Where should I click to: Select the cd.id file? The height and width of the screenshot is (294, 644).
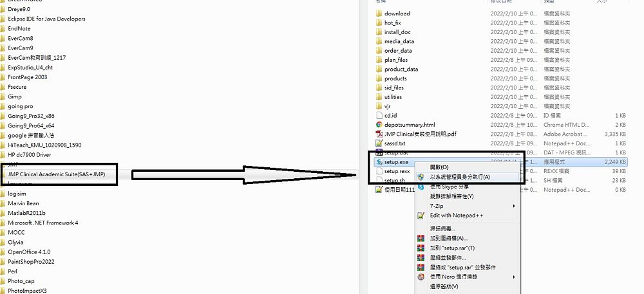[390, 116]
